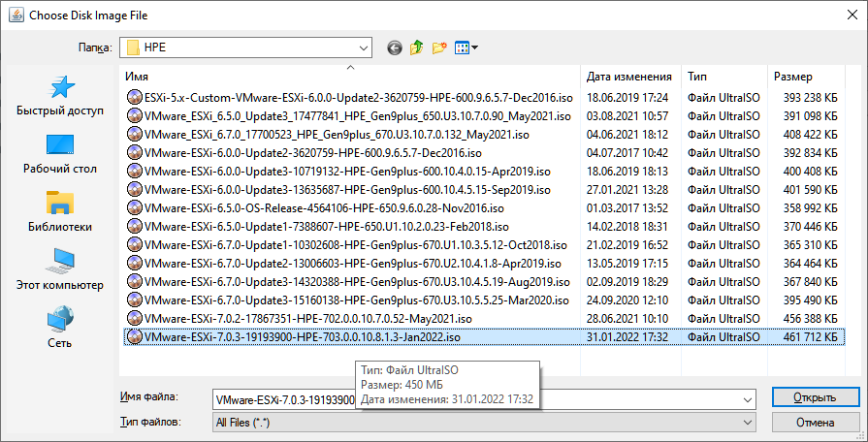Click disc icon of VMware-ESXi-6.7.0-Update1 file

(x=135, y=244)
